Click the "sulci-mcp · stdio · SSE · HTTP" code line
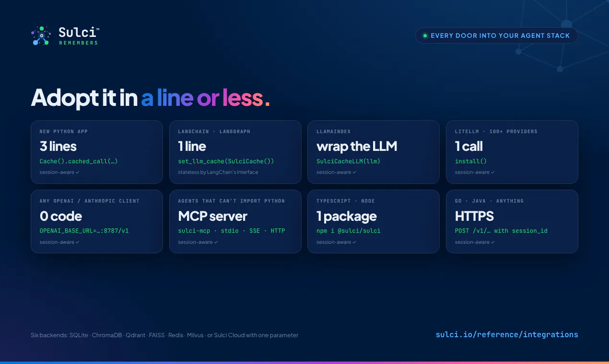Screen dimensions: 609x364 [x=232, y=231]
